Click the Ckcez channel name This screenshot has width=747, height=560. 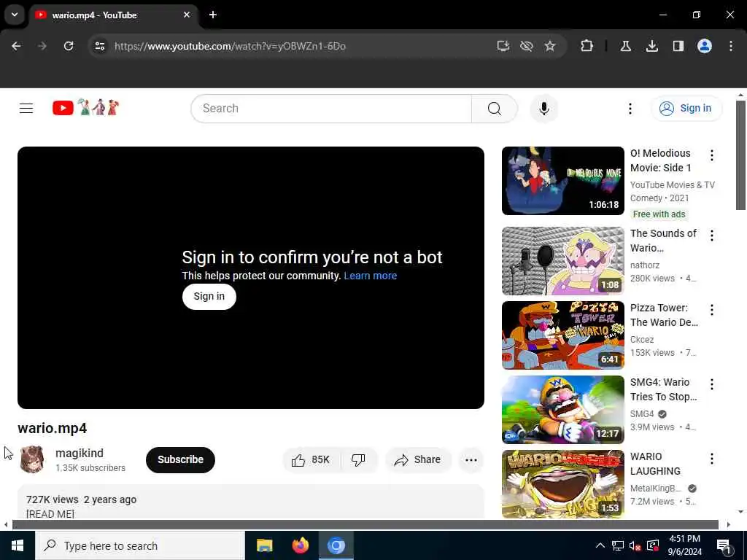642,340
